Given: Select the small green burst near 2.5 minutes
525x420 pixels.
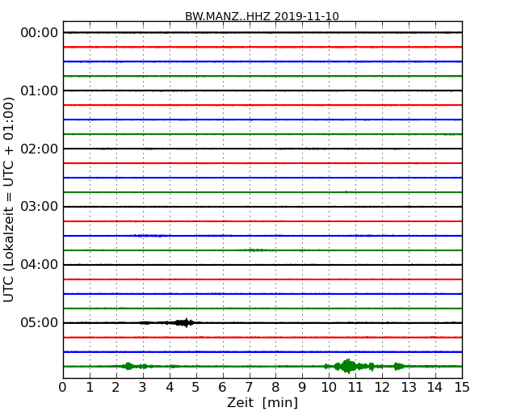Looking at the screenshot, I should pyautogui.click(x=128, y=366).
